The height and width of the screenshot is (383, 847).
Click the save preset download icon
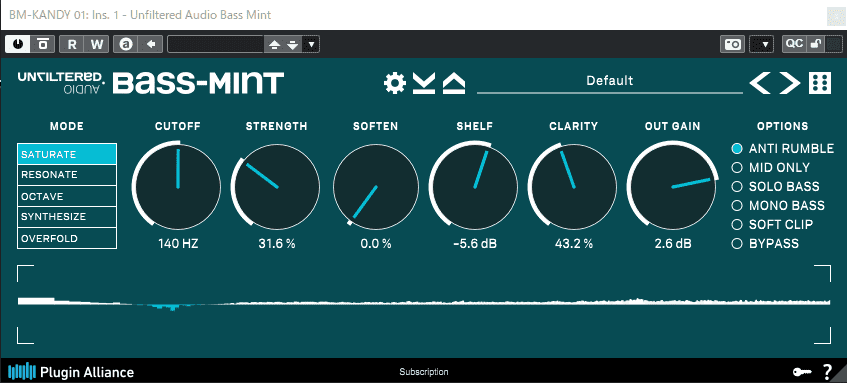coord(424,83)
